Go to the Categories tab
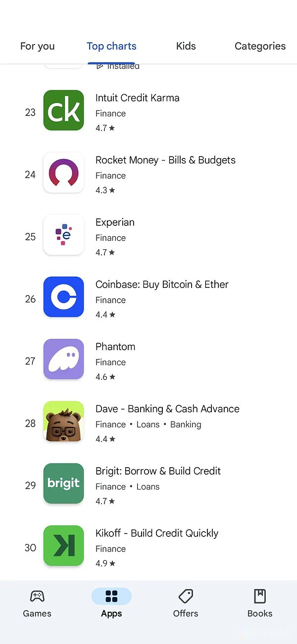This screenshot has height=644, width=297. pyautogui.click(x=260, y=46)
